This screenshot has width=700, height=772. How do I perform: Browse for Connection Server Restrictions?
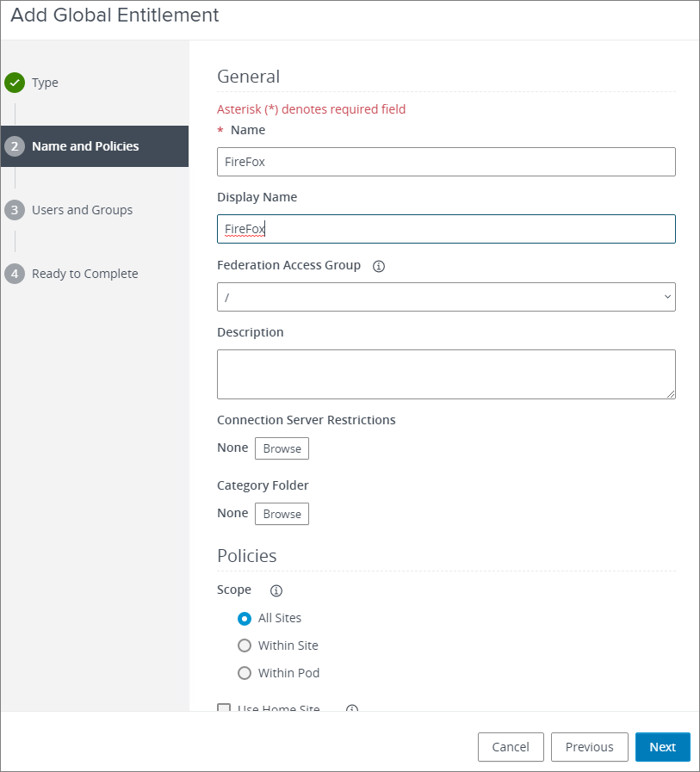click(x=282, y=448)
